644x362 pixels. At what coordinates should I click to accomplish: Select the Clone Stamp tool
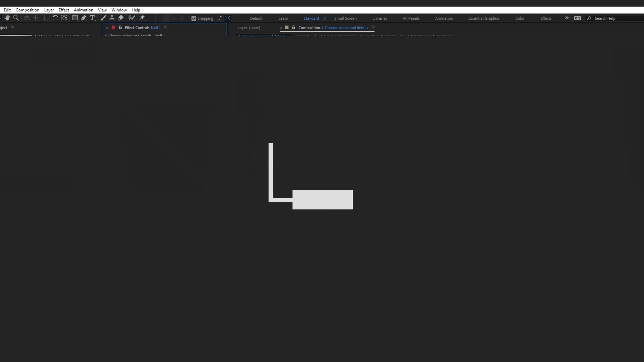click(112, 18)
